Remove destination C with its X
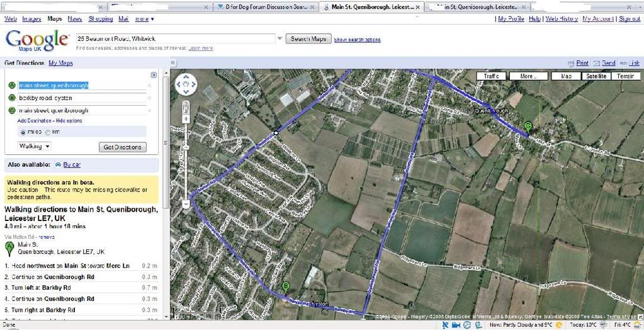 149,110
